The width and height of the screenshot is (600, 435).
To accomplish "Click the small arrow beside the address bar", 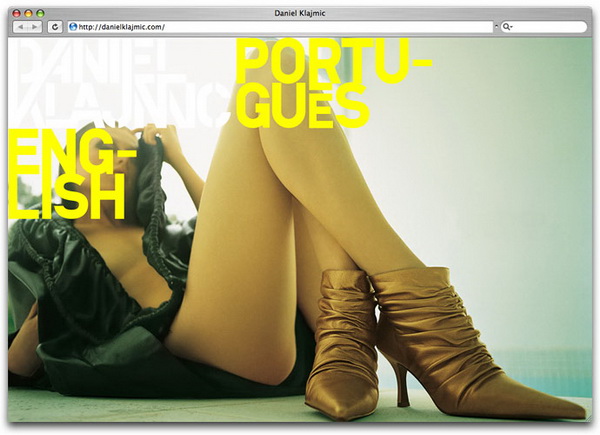I will point(497,27).
